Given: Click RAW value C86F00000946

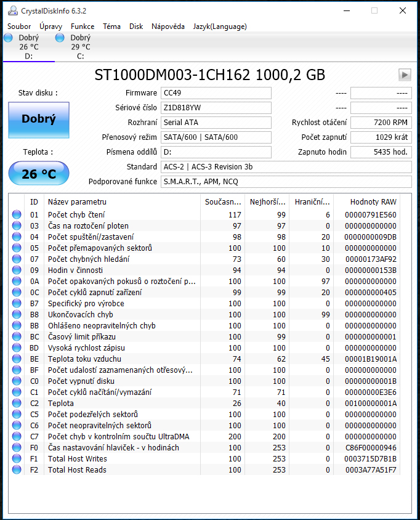Looking at the screenshot, I should point(371,448).
